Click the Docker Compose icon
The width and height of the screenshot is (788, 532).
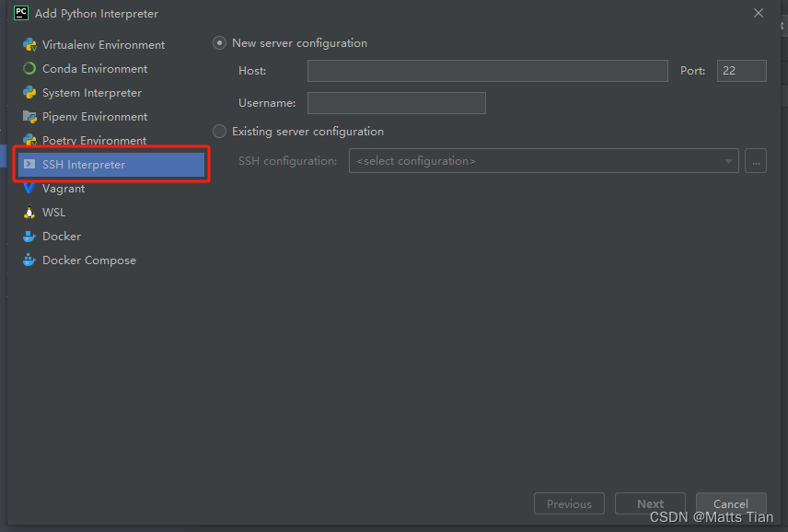29,260
